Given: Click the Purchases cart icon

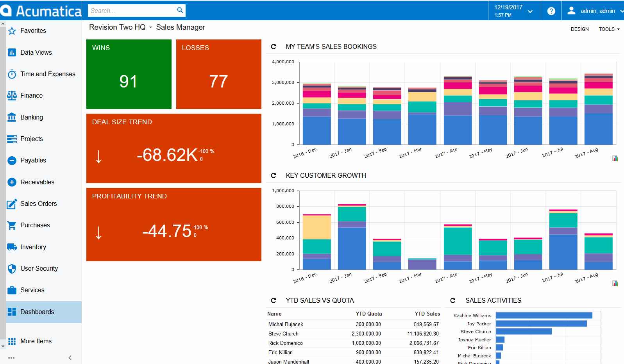Looking at the screenshot, I should pyautogui.click(x=12, y=225).
